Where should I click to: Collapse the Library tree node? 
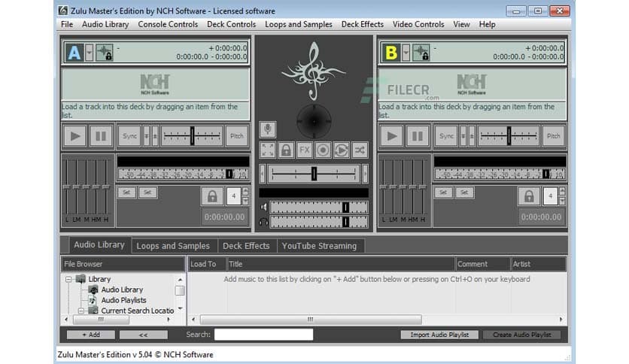point(68,279)
